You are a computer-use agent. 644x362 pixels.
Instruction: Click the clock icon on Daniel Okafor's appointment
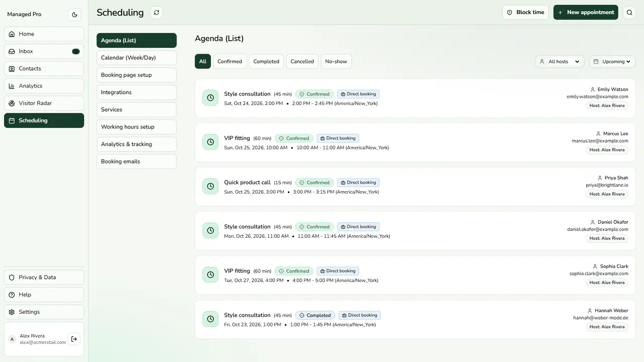[x=210, y=231]
